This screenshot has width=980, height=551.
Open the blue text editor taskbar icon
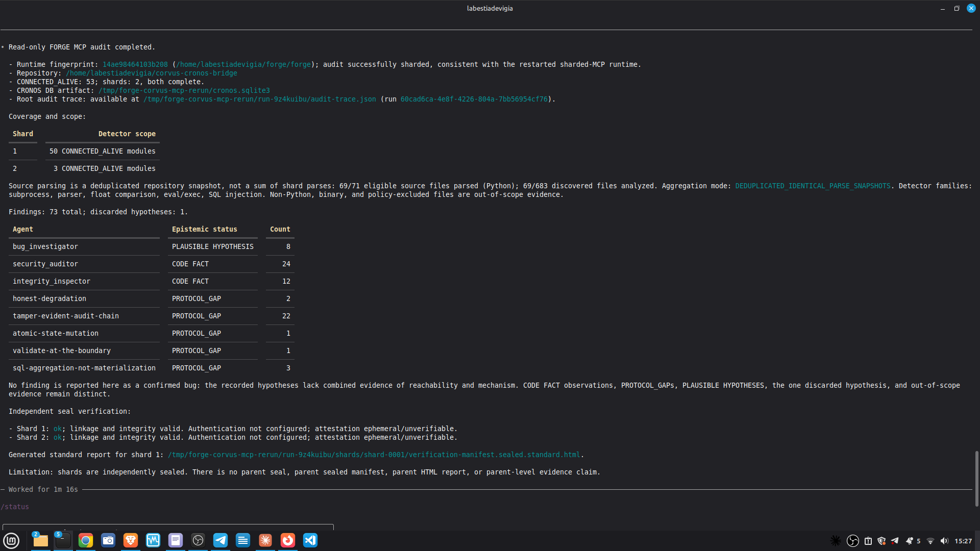click(x=243, y=540)
